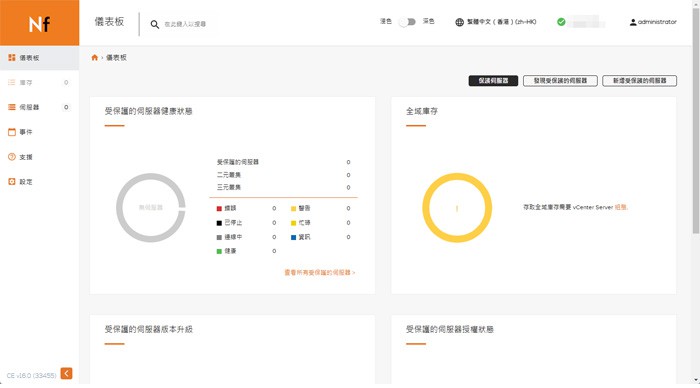
Task: Click the 連線中 legend entry
Action: click(x=246, y=237)
